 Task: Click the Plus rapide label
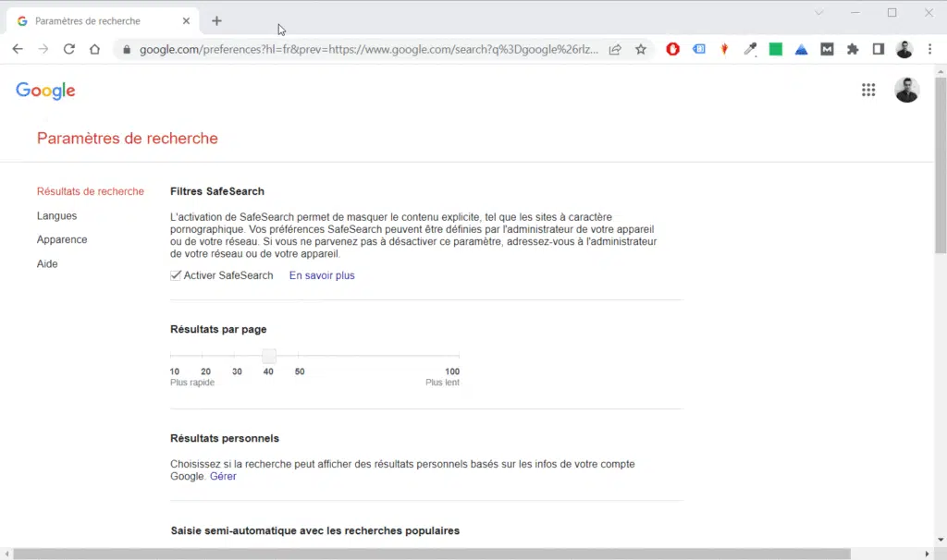(x=192, y=383)
